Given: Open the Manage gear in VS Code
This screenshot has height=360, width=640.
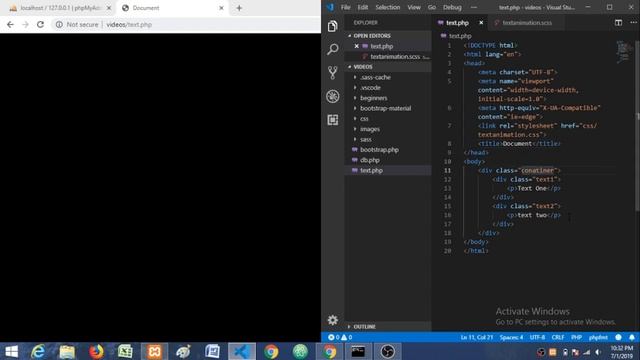Looking at the screenshot, I should pyautogui.click(x=333, y=320).
